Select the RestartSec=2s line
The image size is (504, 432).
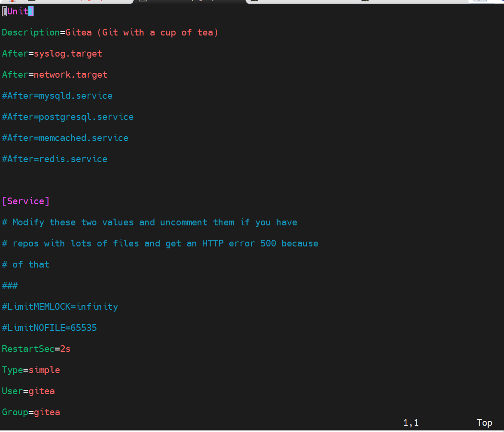pyautogui.click(x=36, y=349)
